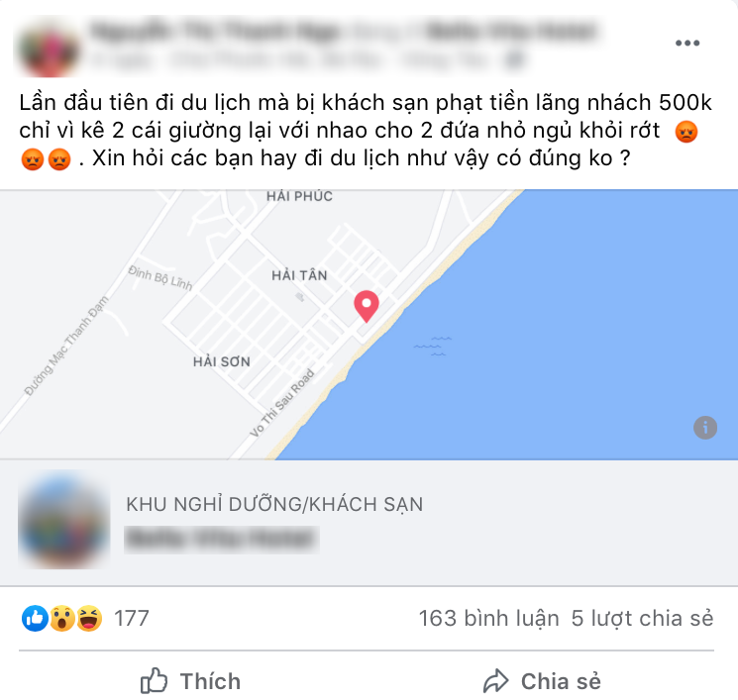Click the share arrow icon beside Chia sẻ
Screen dimensions: 738x700
click(x=495, y=681)
